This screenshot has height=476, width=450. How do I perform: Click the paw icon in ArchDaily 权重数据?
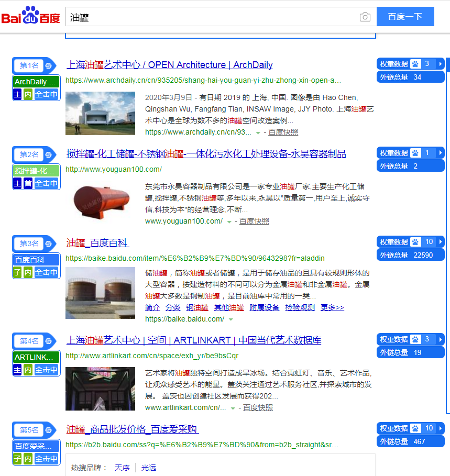click(x=415, y=64)
